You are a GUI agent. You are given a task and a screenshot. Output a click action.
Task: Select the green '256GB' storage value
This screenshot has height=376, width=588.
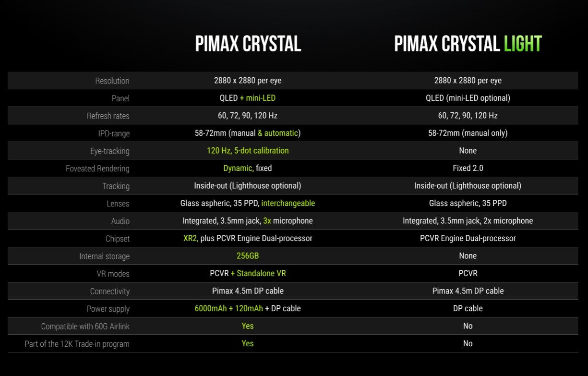pos(248,256)
